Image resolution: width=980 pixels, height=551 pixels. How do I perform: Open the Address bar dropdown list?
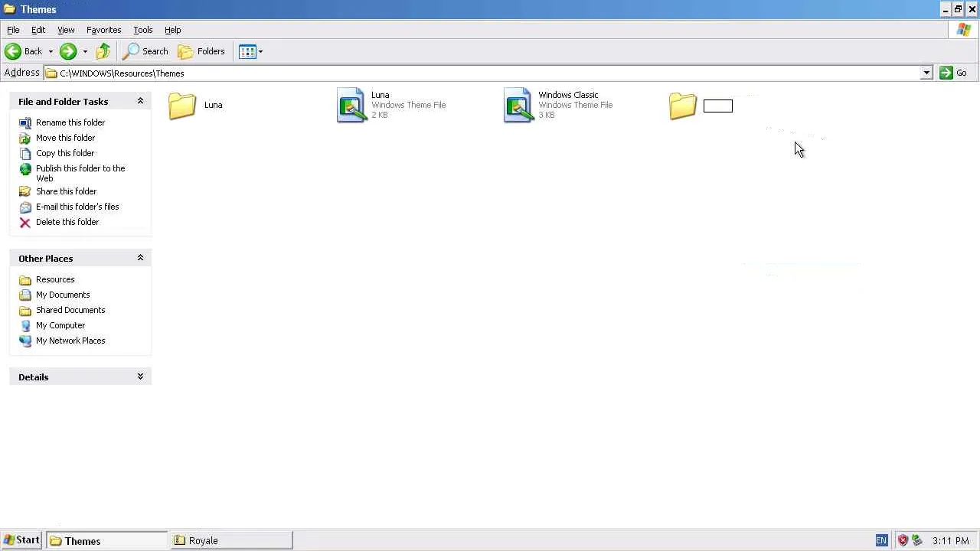(x=926, y=73)
